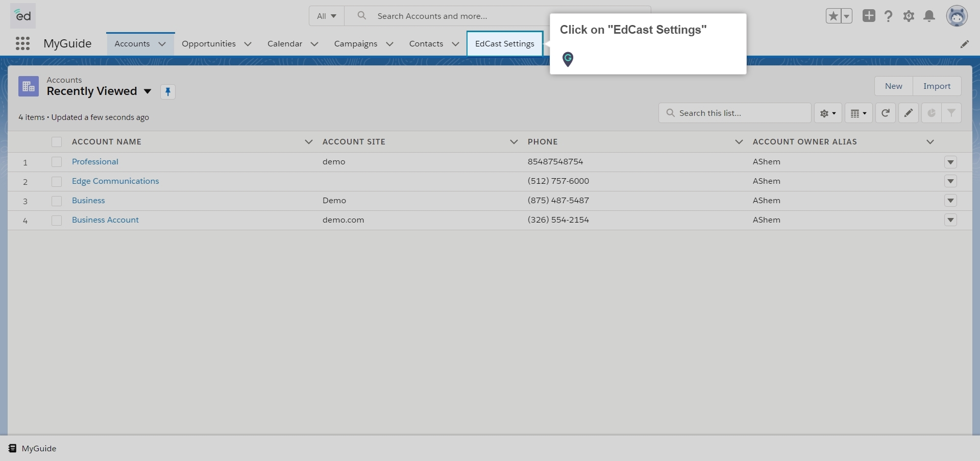Click the EdCast ed logo
Viewport: 980px width, 461px height.
[x=23, y=16]
